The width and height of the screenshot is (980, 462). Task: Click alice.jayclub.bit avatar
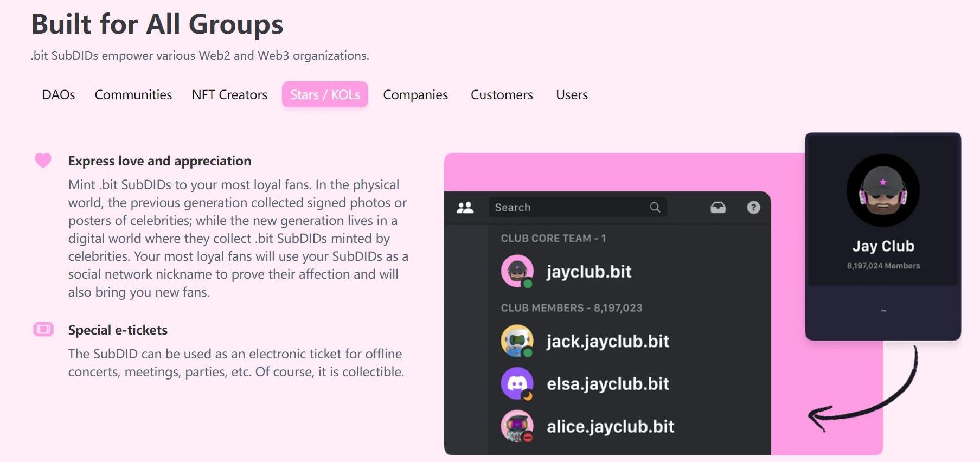coord(517,426)
